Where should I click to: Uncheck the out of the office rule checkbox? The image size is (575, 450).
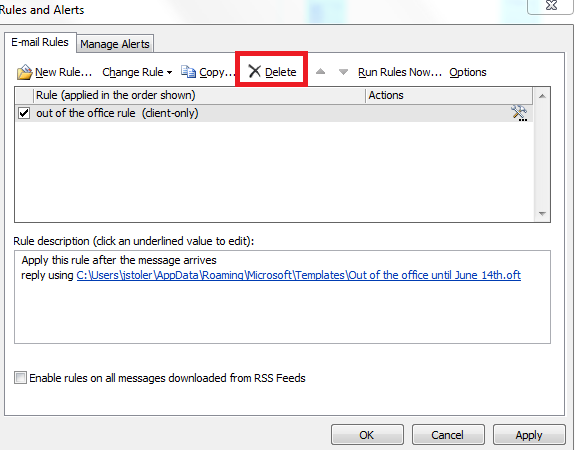(x=24, y=113)
